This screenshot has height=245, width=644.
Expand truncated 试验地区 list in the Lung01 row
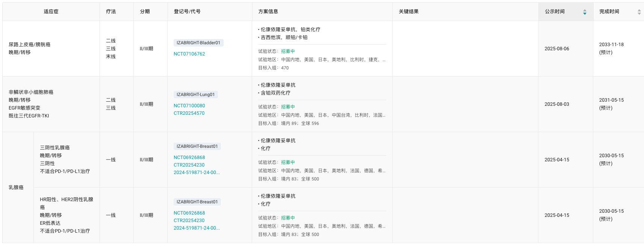click(x=384, y=115)
